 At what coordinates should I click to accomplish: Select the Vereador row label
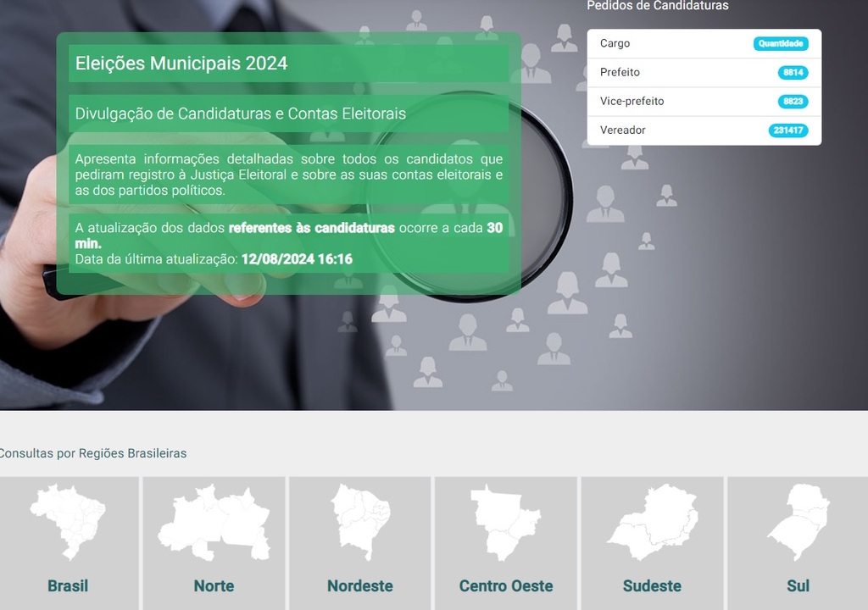622,130
